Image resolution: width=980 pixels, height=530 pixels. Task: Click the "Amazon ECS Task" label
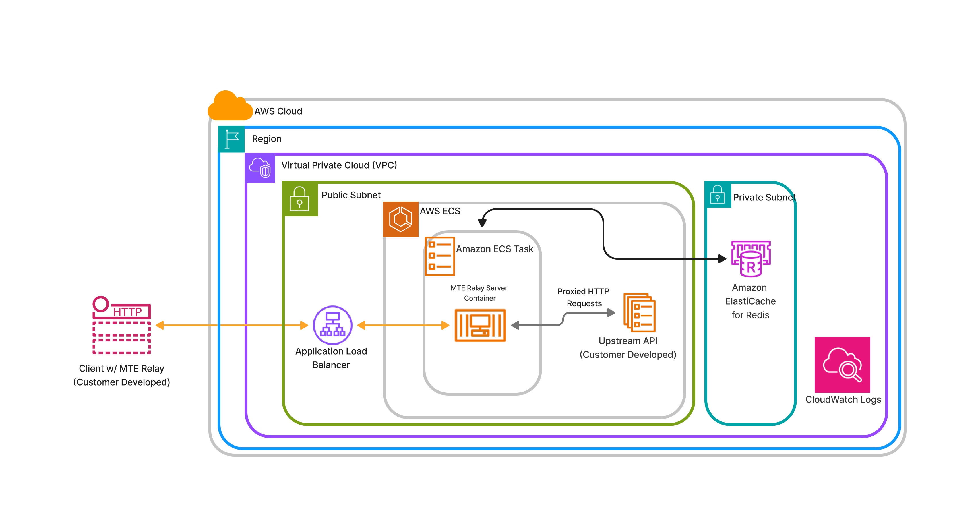495,249
